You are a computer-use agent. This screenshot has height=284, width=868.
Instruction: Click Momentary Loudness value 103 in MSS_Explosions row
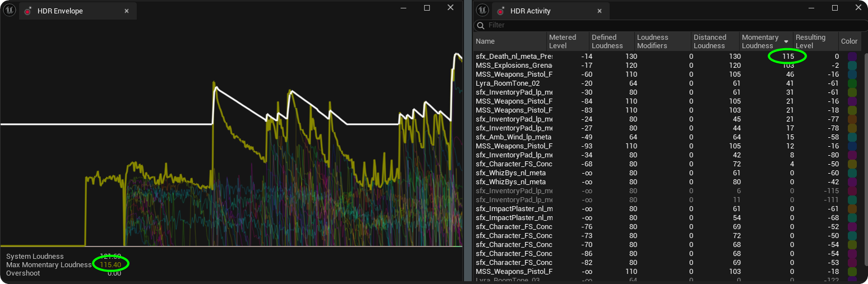[788, 66]
